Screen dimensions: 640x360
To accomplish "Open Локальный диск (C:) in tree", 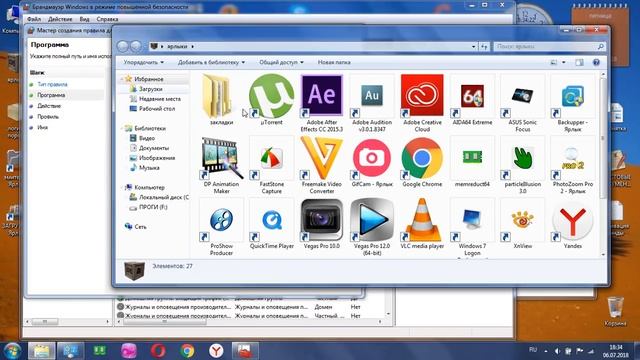I will 163,197.
